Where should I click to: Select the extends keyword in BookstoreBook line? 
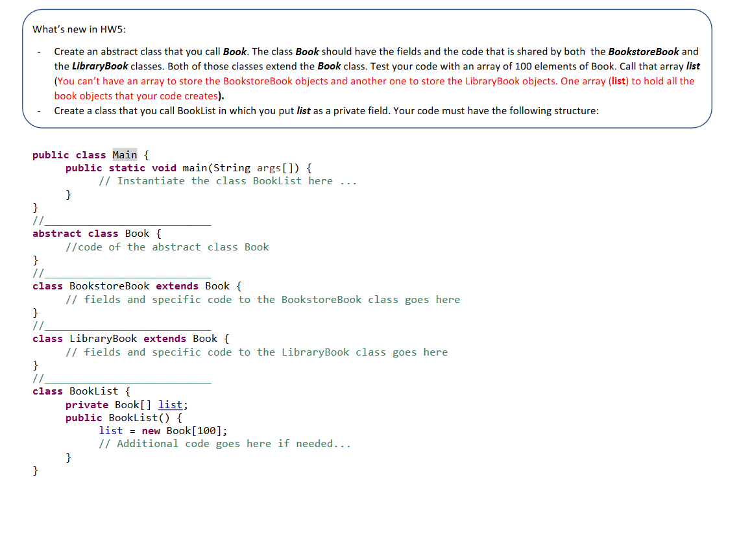(x=176, y=286)
